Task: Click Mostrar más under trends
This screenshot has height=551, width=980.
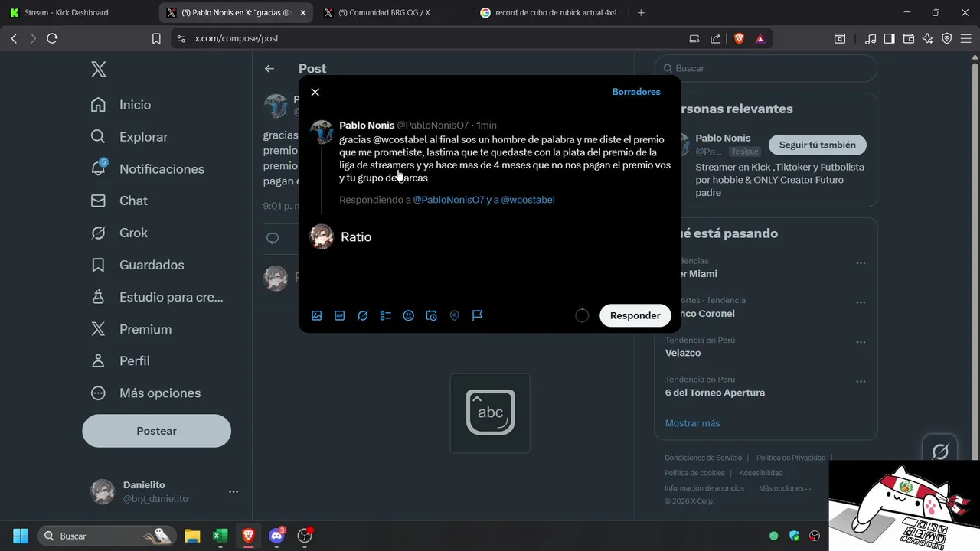Action: 692,423
